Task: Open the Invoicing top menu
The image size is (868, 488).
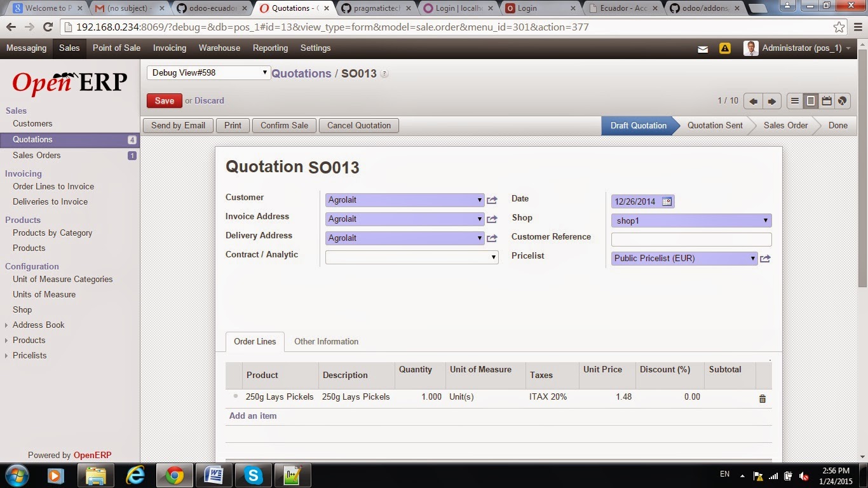Action: 170,48
